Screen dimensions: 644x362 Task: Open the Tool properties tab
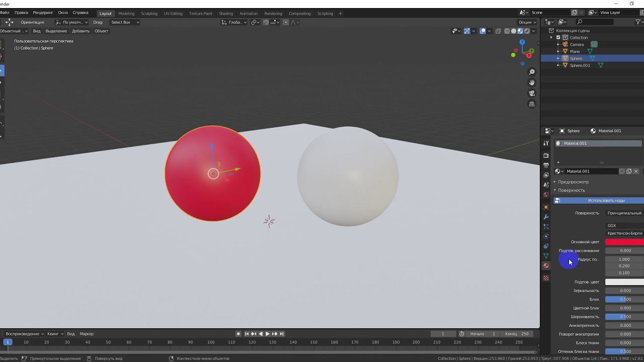click(x=546, y=143)
